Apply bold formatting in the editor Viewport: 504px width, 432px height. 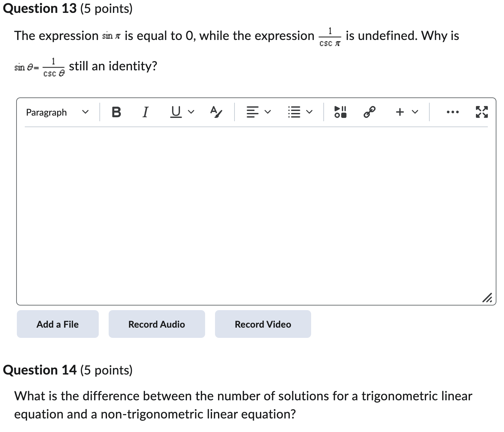pos(116,112)
